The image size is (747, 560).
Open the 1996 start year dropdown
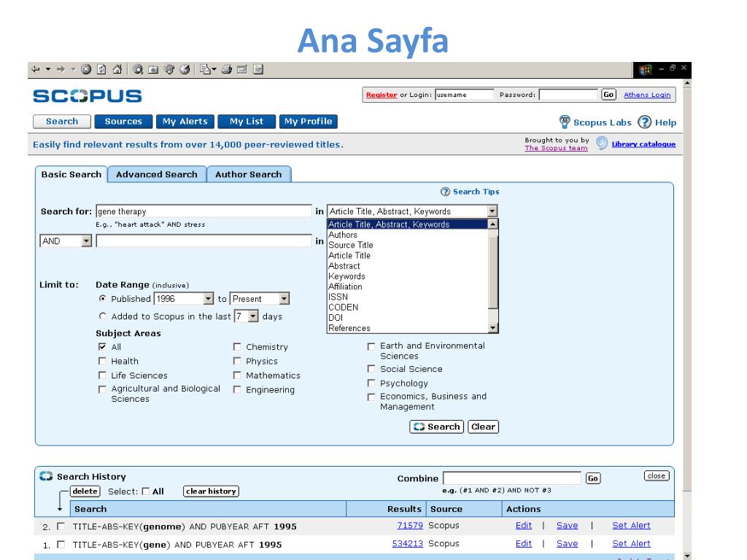point(208,298)
